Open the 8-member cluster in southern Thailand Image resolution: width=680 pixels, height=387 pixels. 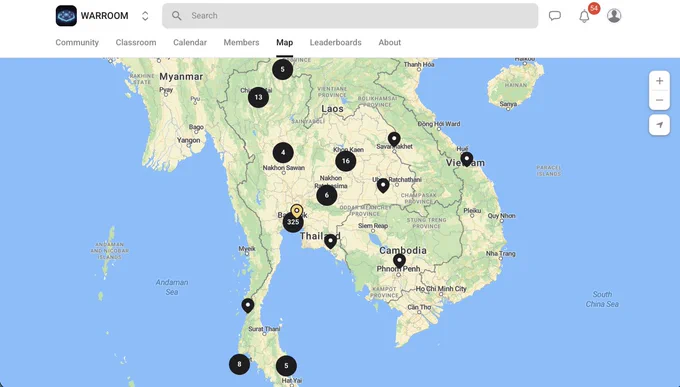point(239,364)
